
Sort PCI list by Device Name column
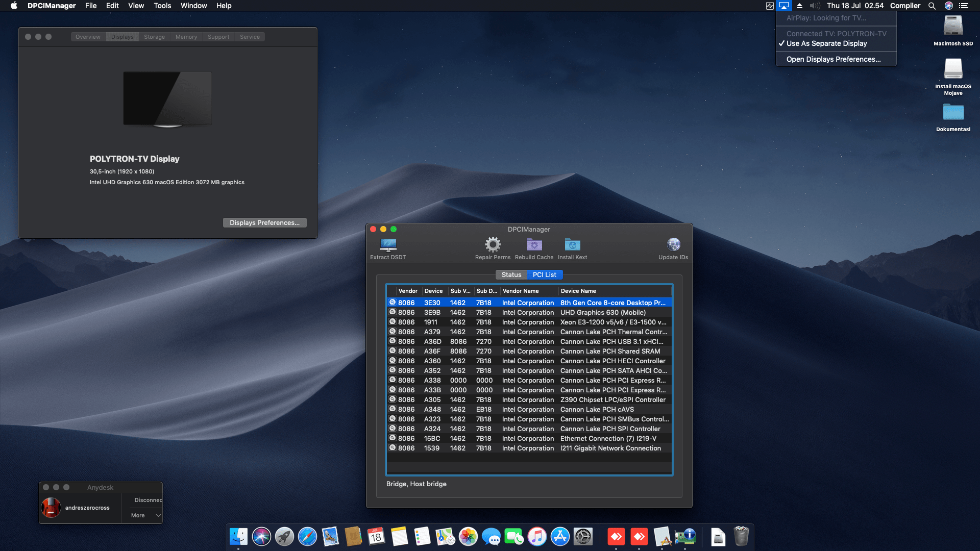pos(615,291)
